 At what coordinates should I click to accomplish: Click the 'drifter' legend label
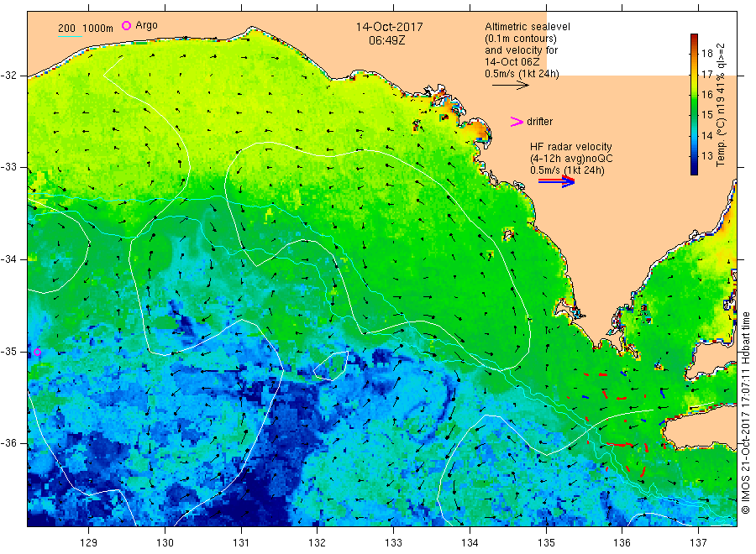[539, 122]
